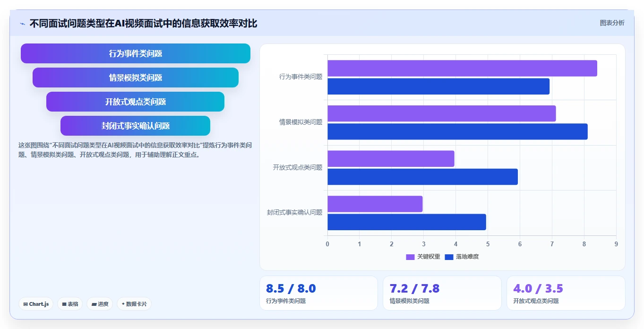Click the 行为事件类问题 caption in data card

pos(286,301)
